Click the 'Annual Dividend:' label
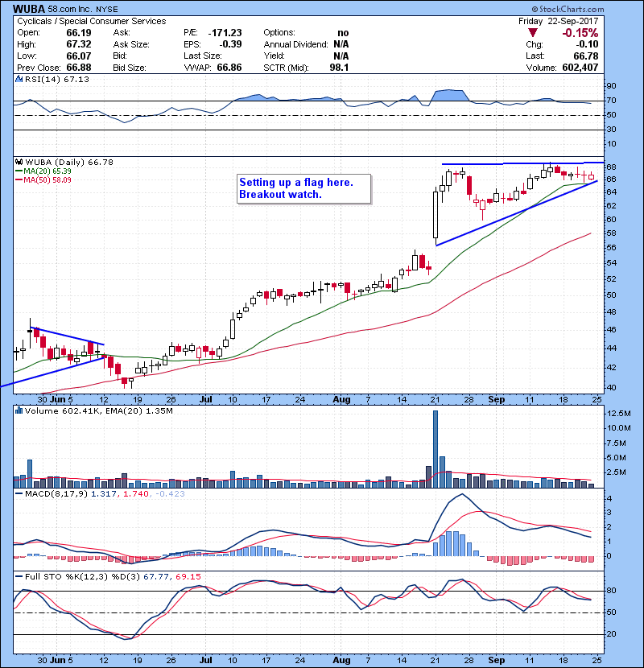The width and height of the screenshot is (644, 668). (x=295, y=44)
